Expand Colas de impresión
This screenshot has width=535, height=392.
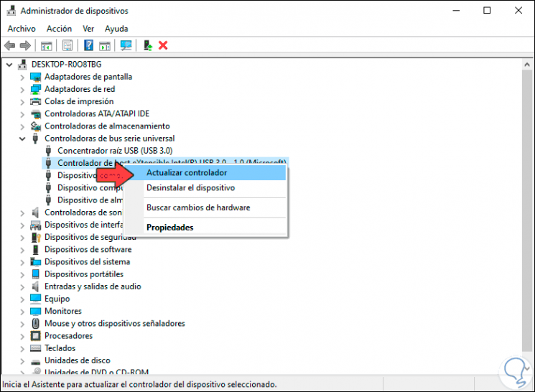(22, 102)
